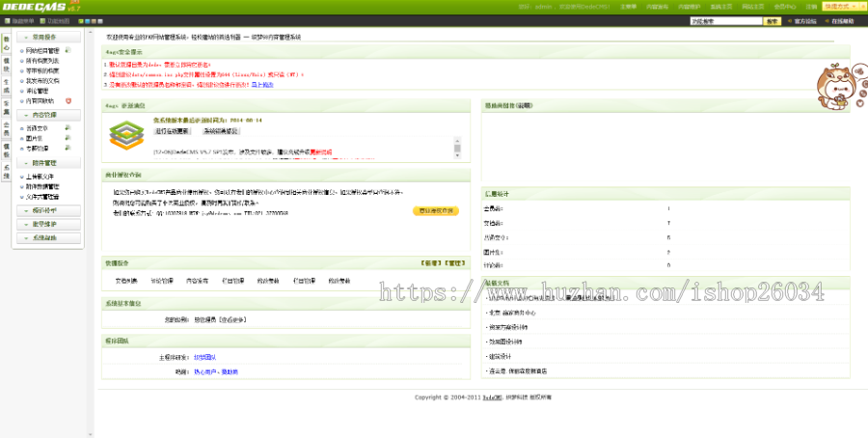Open the 建筑设计 latest document
The width and height of the screenshot is (868, 438).
[x=501, y=356]
